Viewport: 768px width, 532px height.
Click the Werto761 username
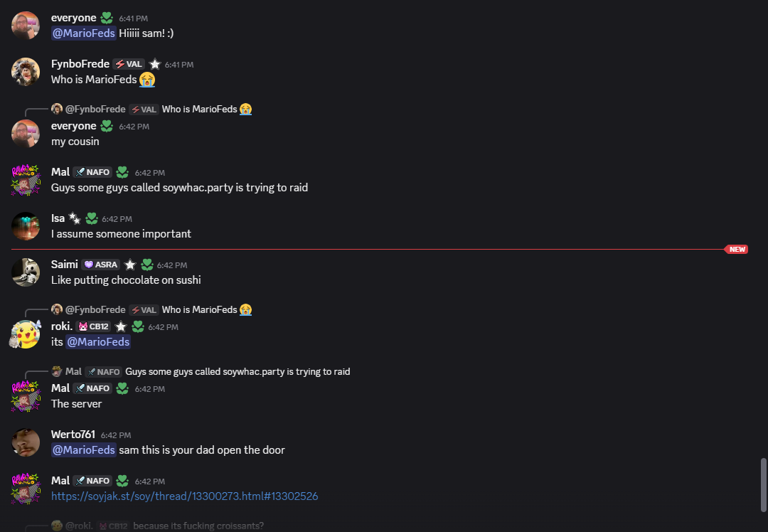pos(73,435)
